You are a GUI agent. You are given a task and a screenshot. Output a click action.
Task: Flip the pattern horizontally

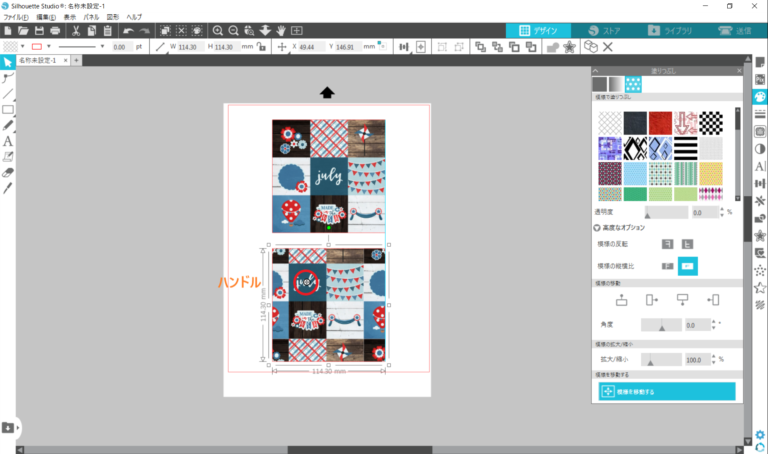coord(667,244)
